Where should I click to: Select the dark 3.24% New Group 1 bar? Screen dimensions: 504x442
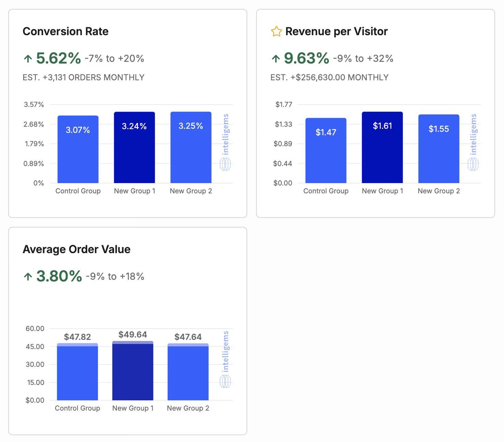(x=135, y=147)
